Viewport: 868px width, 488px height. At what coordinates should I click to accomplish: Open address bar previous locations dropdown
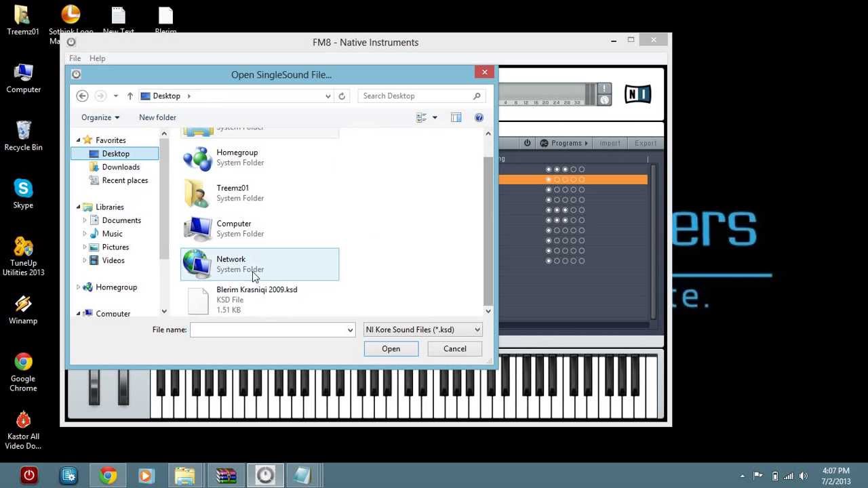[x=328, y=96]
